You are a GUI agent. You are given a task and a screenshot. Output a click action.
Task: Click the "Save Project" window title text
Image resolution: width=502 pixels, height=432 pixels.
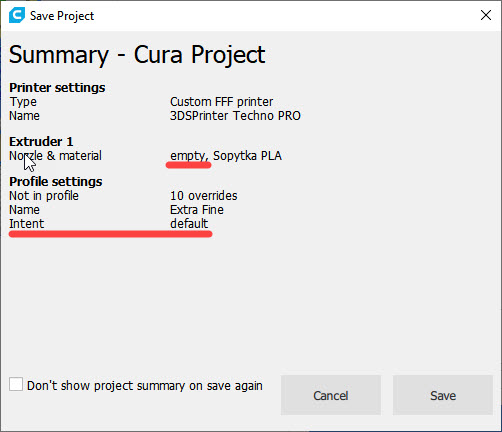click(x=62, y=16)
